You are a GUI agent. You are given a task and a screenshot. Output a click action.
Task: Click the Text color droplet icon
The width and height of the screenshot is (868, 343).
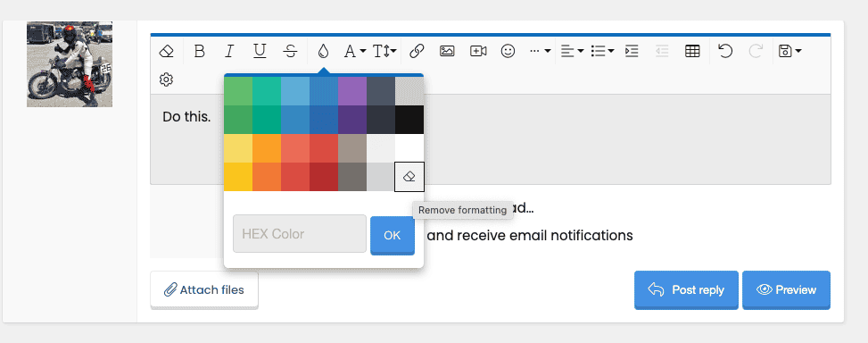click(x=323, y=52)
